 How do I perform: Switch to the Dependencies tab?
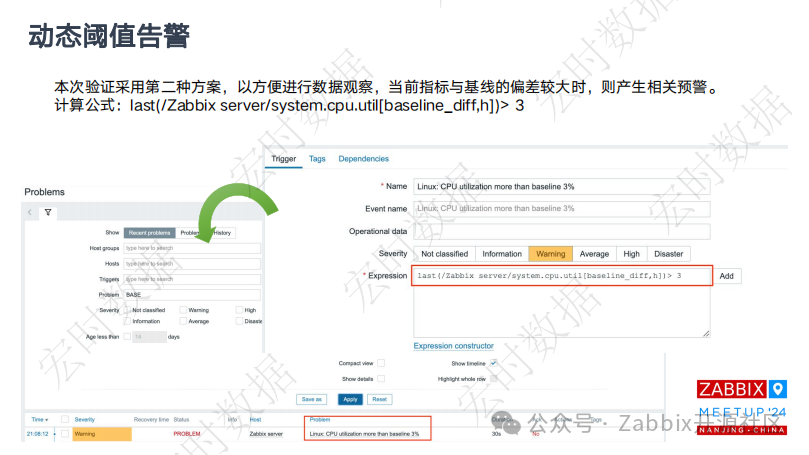coord(364,159)
